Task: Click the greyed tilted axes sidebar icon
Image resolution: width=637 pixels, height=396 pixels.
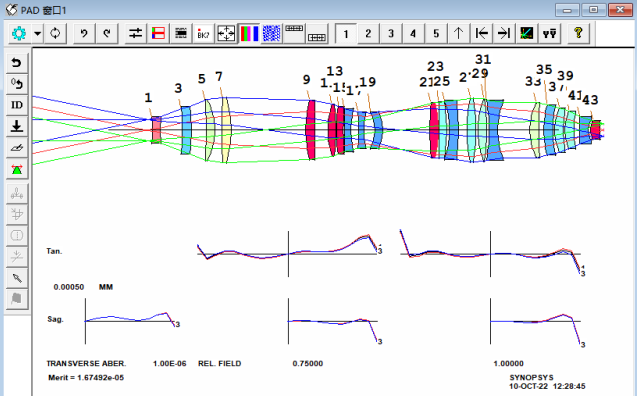Action: [17, 214]
